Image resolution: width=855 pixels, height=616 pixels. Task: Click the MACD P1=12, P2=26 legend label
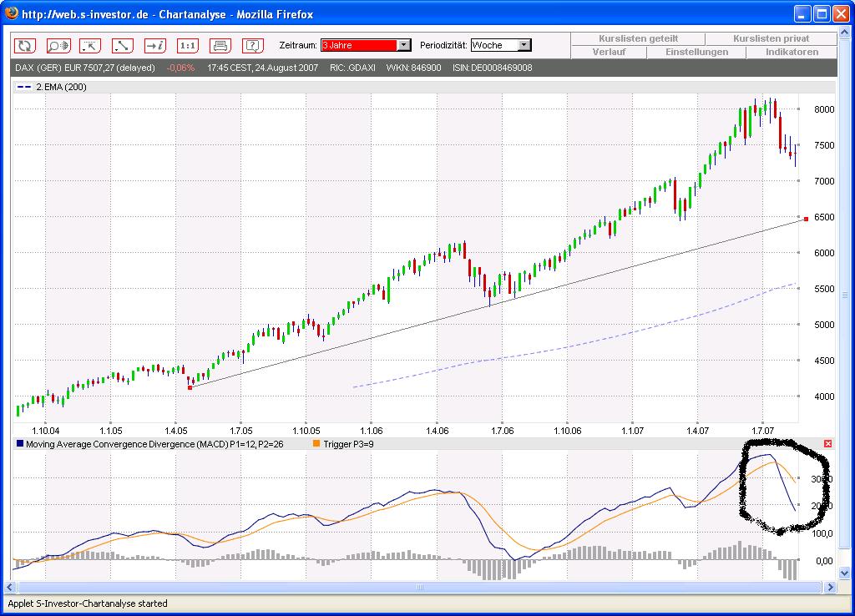[x=154, y=444]
